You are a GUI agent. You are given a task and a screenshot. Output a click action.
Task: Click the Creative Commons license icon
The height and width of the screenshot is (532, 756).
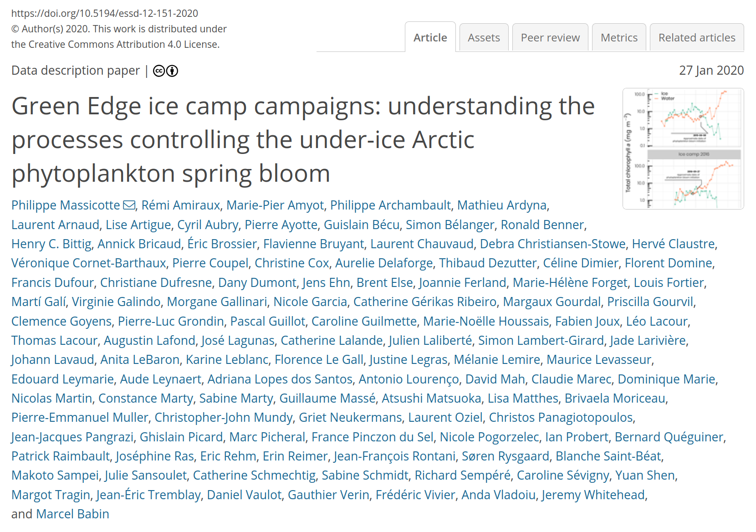click(x=165, y=71)
